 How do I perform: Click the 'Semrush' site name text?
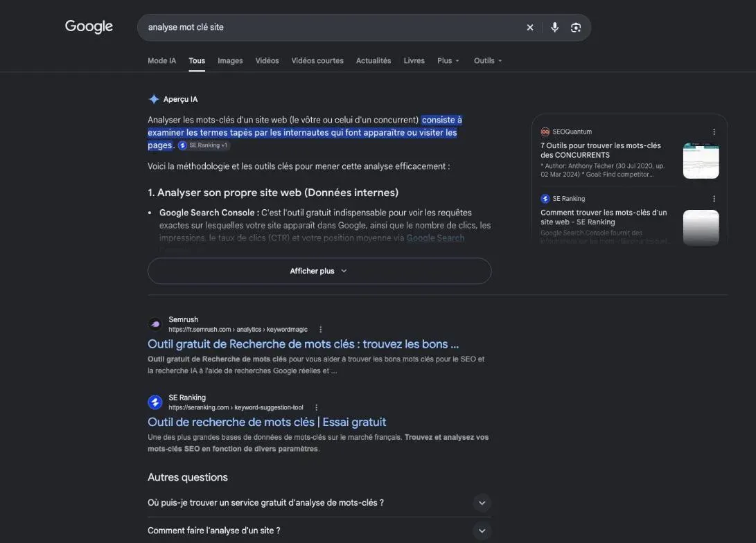coord(183,319)
